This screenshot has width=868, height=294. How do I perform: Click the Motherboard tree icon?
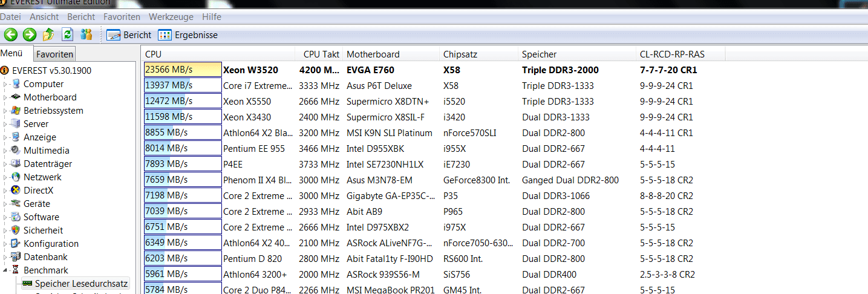click(x=16, y=97)
